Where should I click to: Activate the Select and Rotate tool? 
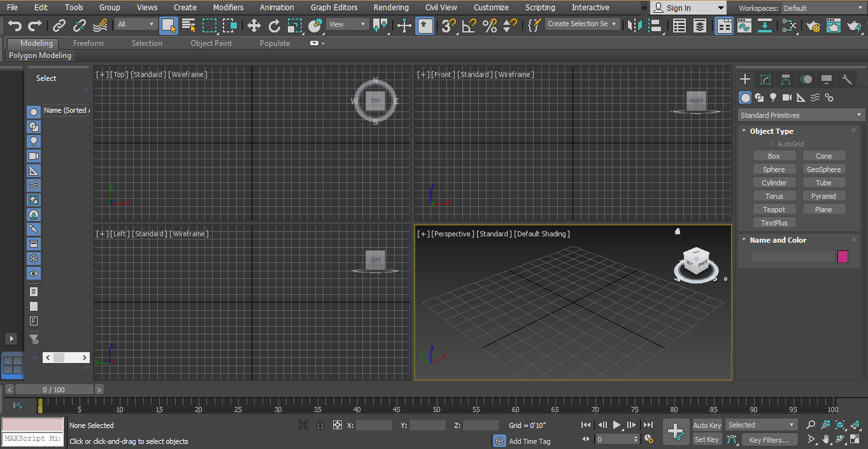(274, 26)
